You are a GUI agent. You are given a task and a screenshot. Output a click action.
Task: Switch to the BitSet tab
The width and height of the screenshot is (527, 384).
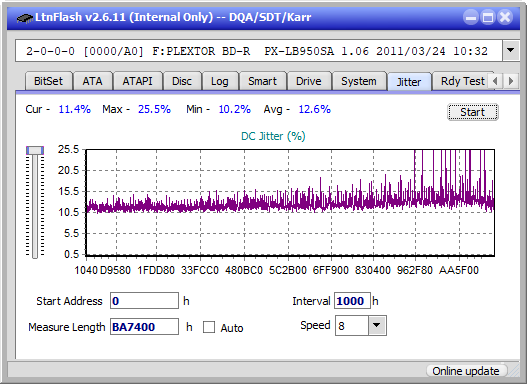(48, 81)
